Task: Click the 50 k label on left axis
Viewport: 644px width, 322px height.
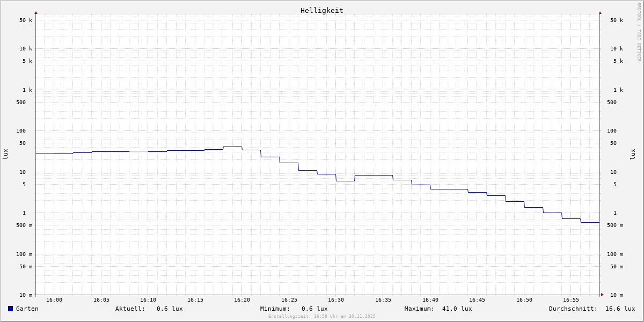Action: click(26, 20)
